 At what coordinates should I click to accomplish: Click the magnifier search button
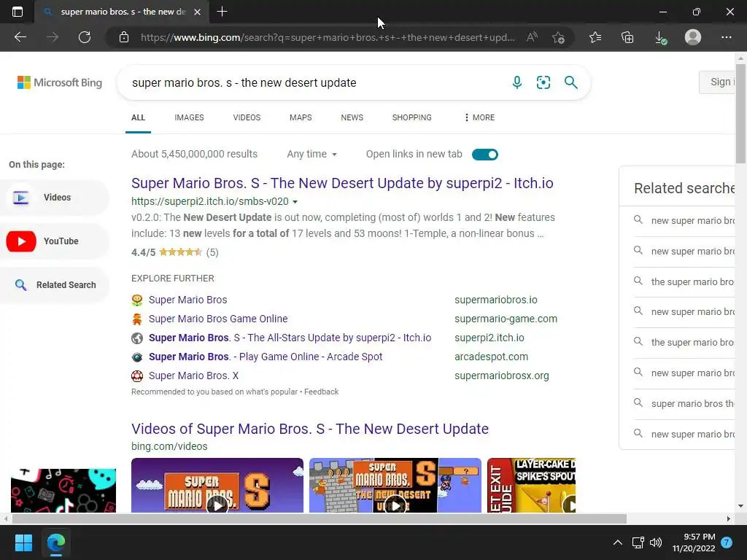(x=570, y=82)
